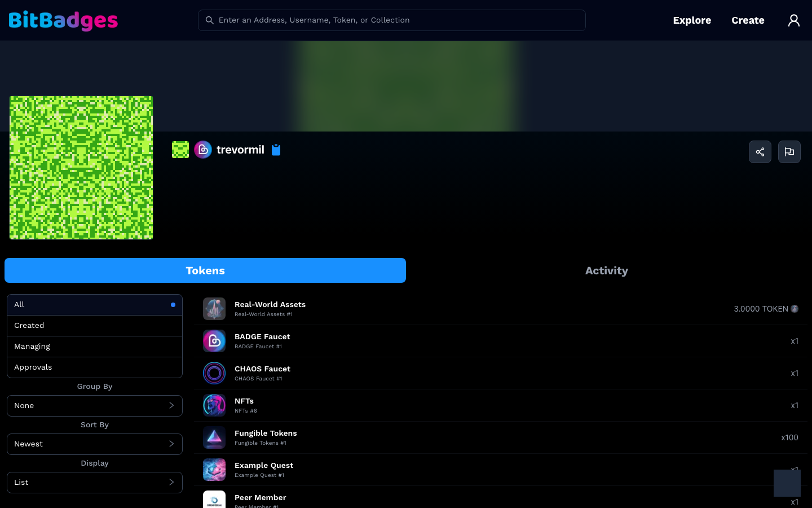Screen dimensions: 812x508
Task: Switch to the Tokens tab
Action: point(205,270)
